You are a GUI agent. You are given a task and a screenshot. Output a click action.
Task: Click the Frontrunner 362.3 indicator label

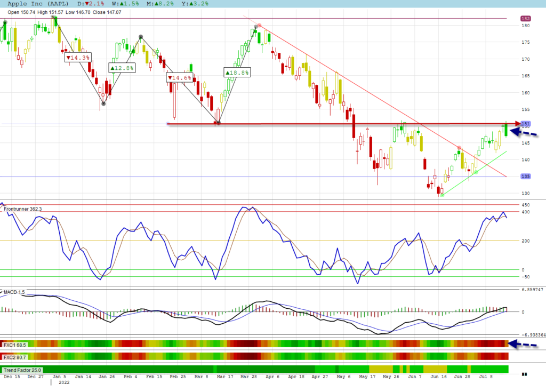(22, 209)
